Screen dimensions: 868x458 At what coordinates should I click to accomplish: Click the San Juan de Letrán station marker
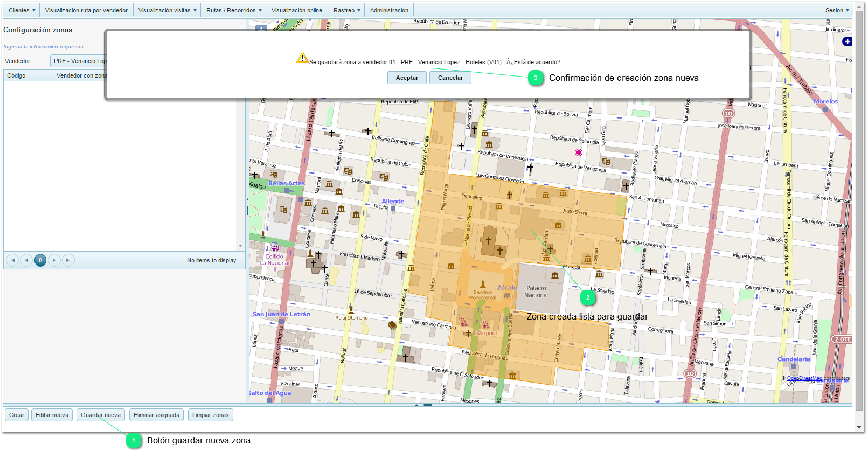[281, 321]
